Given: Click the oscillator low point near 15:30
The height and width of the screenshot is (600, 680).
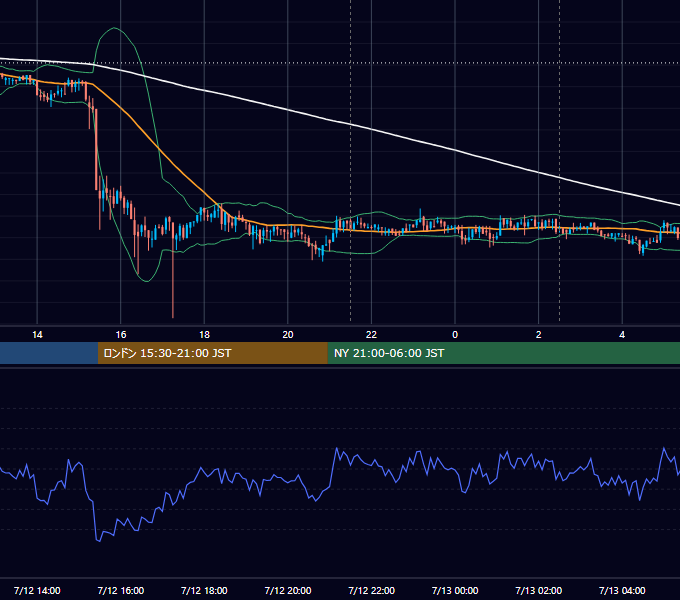Looking at the screenshot, I should click(98, 541).
